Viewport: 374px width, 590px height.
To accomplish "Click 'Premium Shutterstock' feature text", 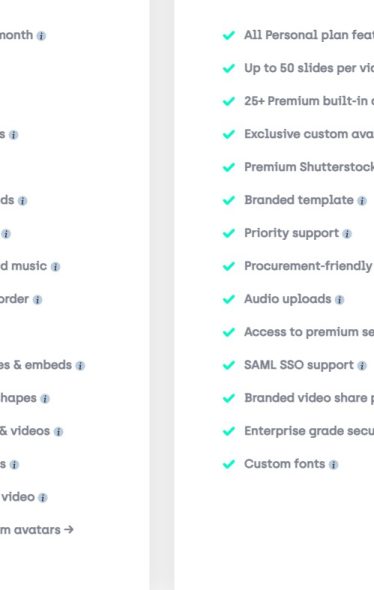I will click(x=309, y=167).
